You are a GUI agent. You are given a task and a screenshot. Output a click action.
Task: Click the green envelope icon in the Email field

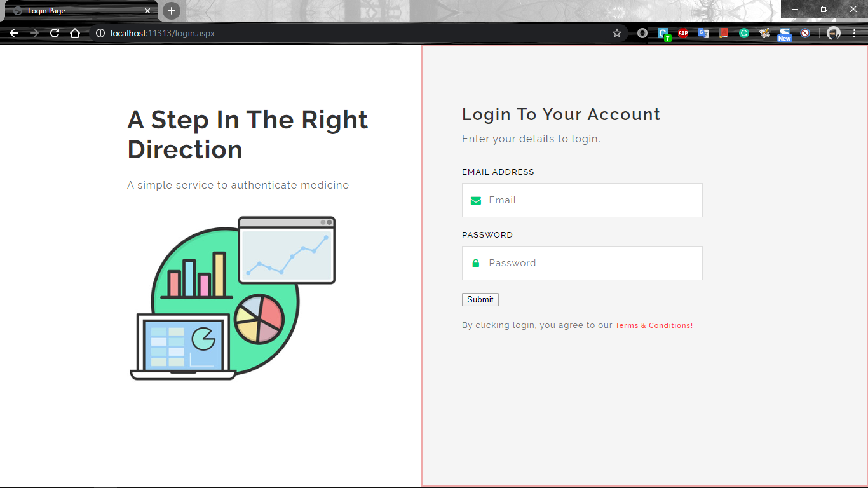(x=476, y=201)
